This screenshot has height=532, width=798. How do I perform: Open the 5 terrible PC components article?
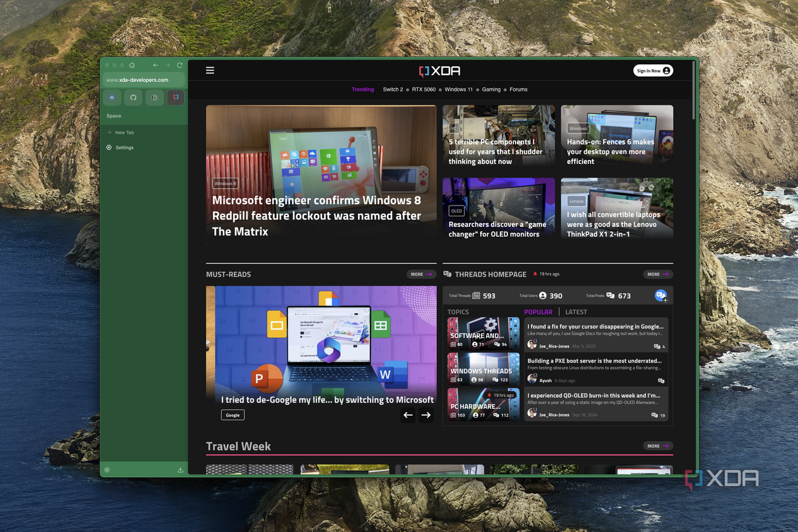[495, 151]
